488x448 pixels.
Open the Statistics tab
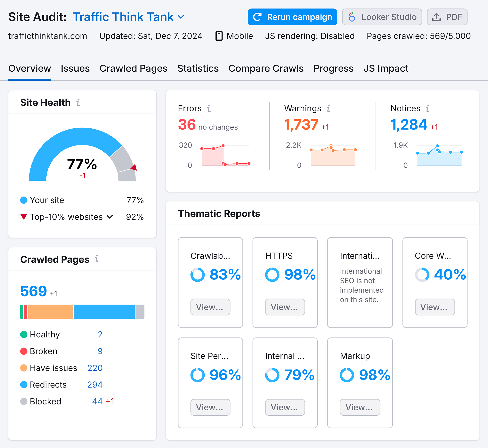pos(198,69)
